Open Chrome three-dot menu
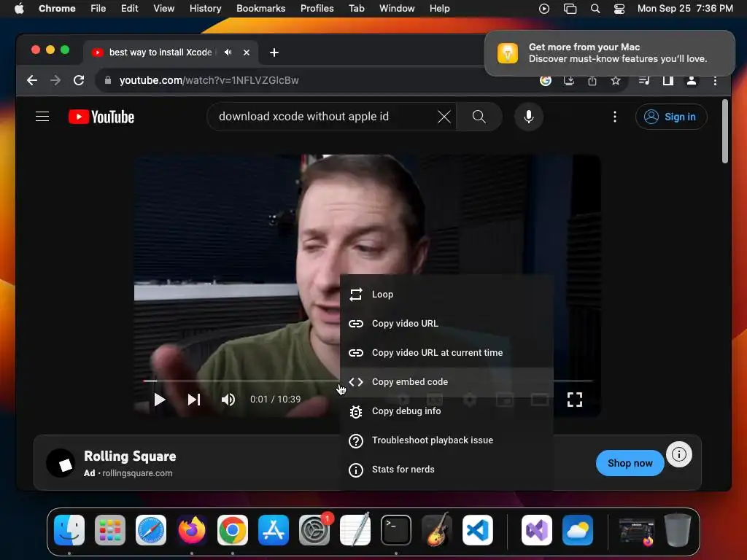Viewport: 747px width, 560px height. [x=715, y=81]
